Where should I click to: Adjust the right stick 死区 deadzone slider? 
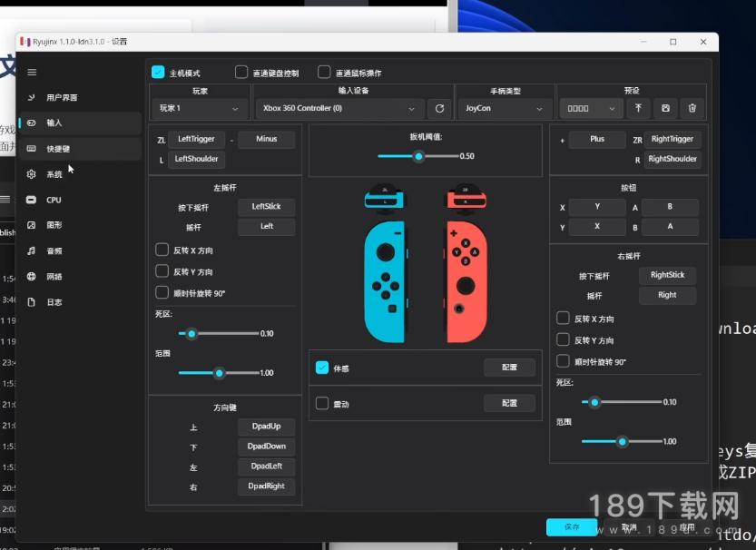tap(622, 402)
